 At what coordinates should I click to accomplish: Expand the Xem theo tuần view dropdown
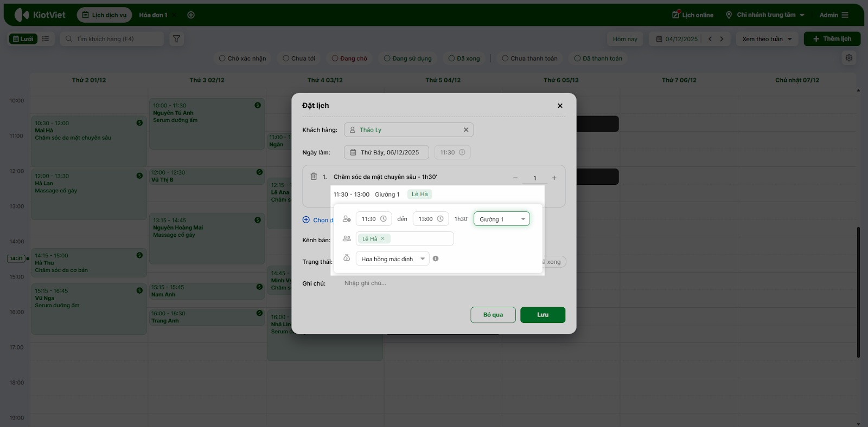(x=767, y=39)
